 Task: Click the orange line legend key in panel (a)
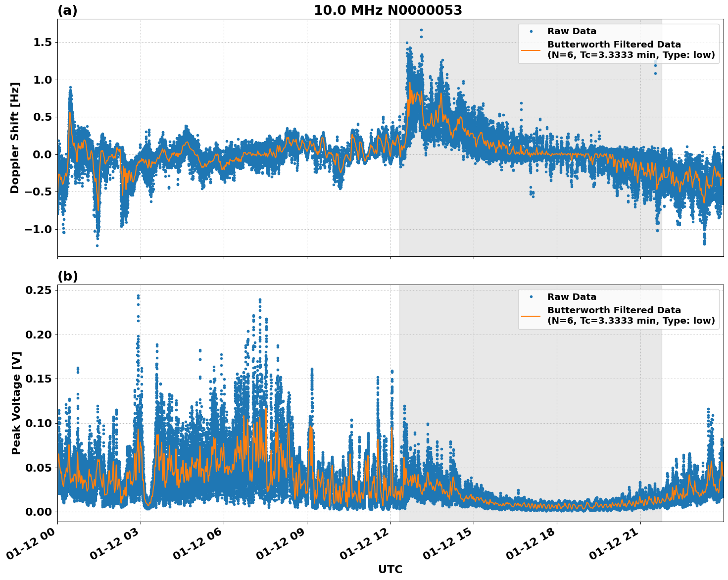click(531, 50)
